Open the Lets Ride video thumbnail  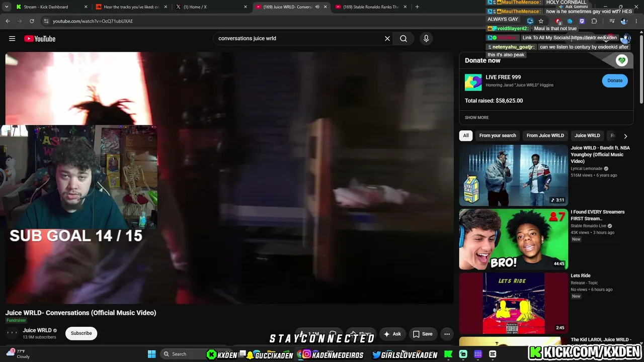pos(513,303)
